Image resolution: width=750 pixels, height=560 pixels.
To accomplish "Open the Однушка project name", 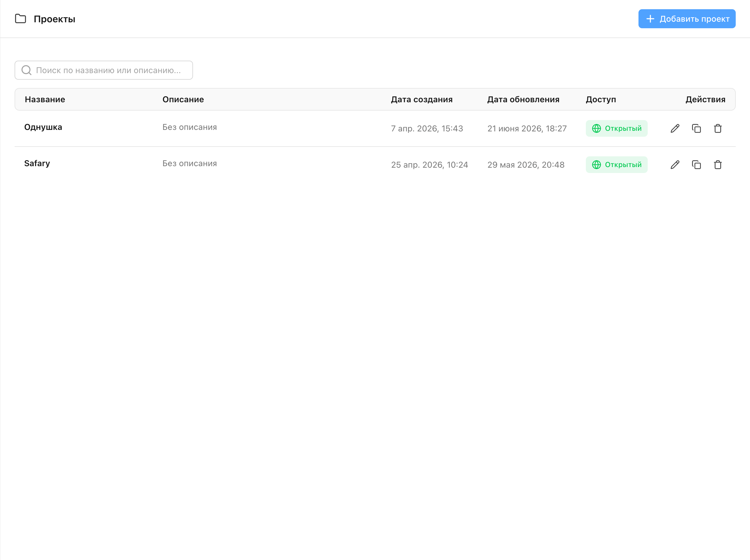I will [43, 127].
